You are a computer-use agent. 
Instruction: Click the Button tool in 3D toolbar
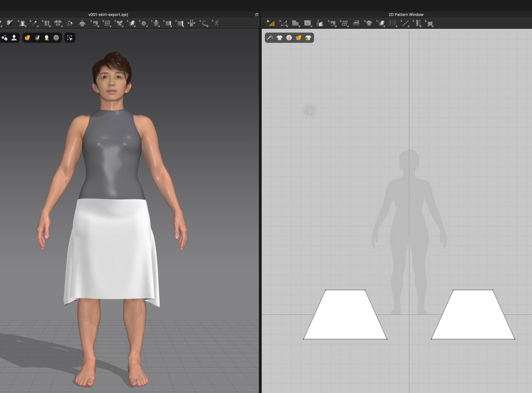click(x=143, y=23)
